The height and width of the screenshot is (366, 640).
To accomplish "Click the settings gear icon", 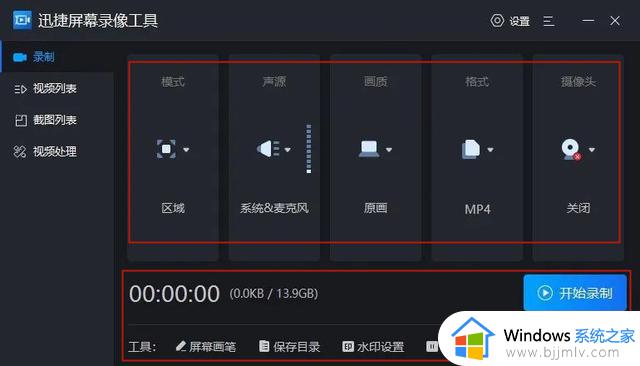I will [497, 20].
